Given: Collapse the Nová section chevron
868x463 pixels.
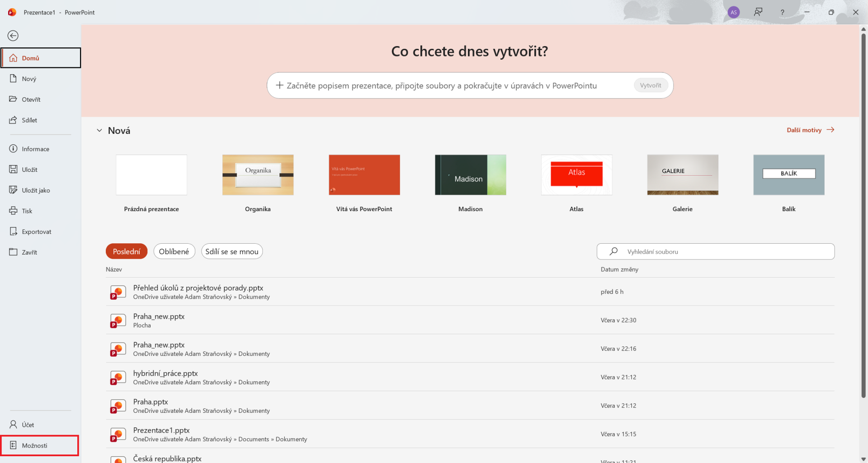Looking at the screenshot, I should 99,131.
